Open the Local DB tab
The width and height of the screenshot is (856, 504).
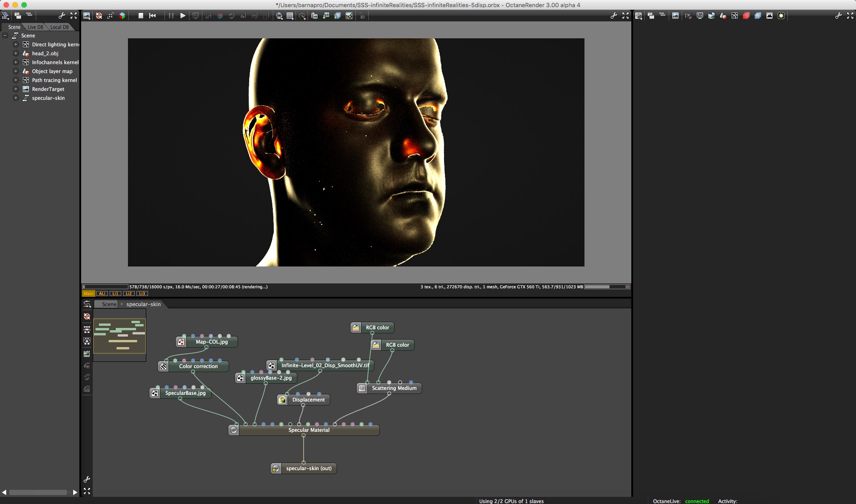coord(59,27)
